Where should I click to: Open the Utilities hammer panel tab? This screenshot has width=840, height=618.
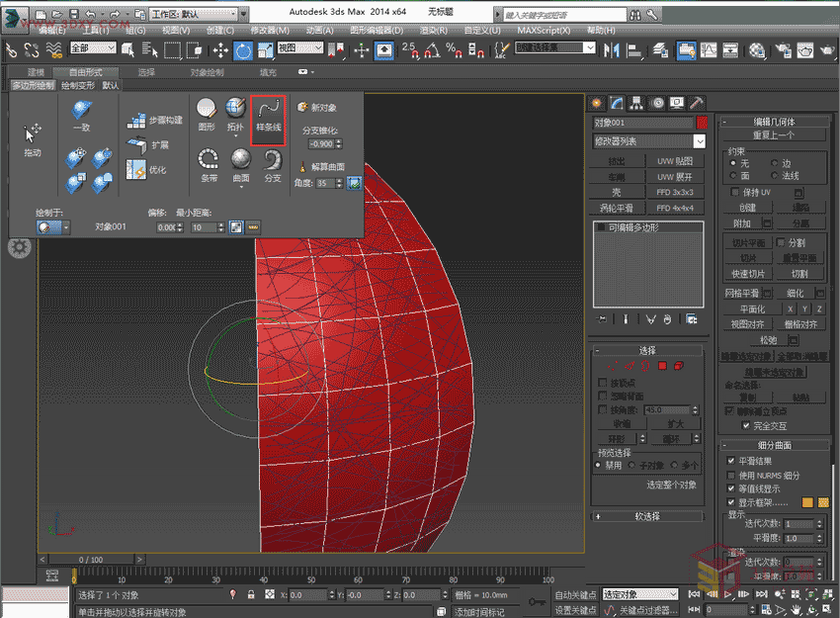pos(697,102)
